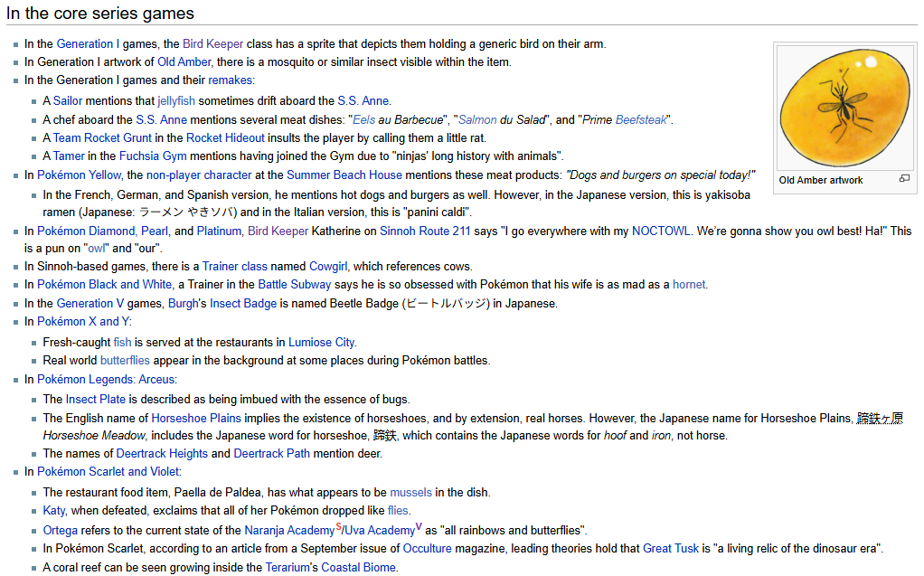Go to the Battle Subway link
Viewport: 924px width, 576px height.
(295, 285)
